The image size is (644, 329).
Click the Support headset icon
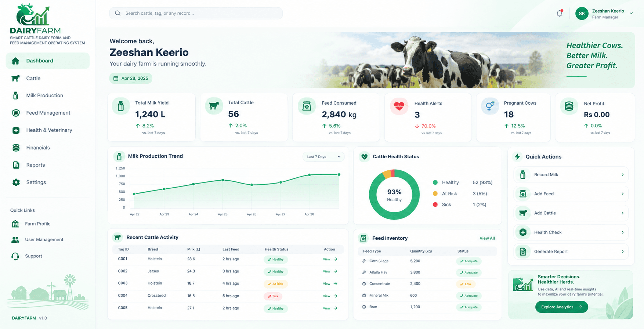coord(15,256)
